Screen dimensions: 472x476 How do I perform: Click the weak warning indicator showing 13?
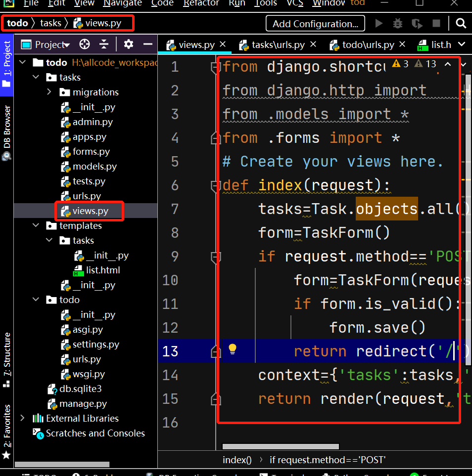coord(425,64)
